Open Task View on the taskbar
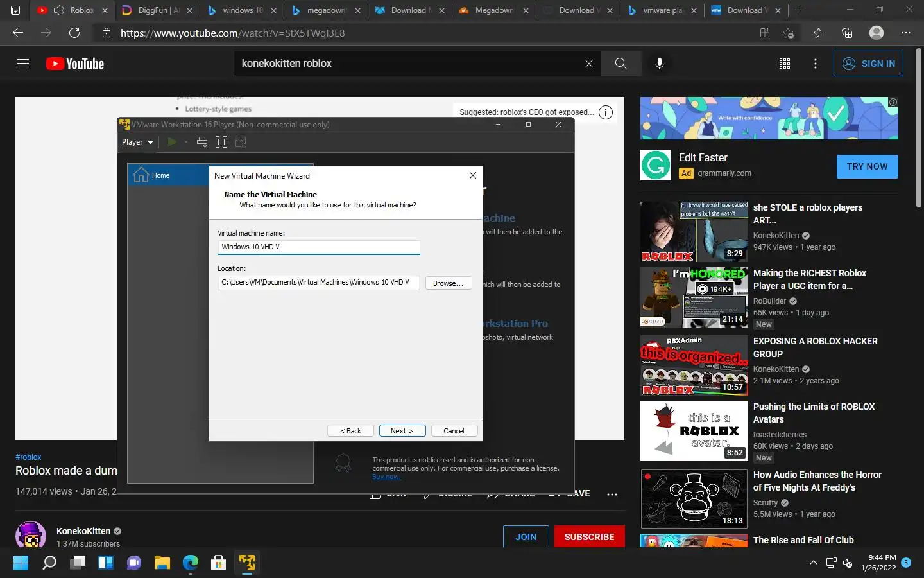This screenshot has width=924, height=578. point(78,563)
